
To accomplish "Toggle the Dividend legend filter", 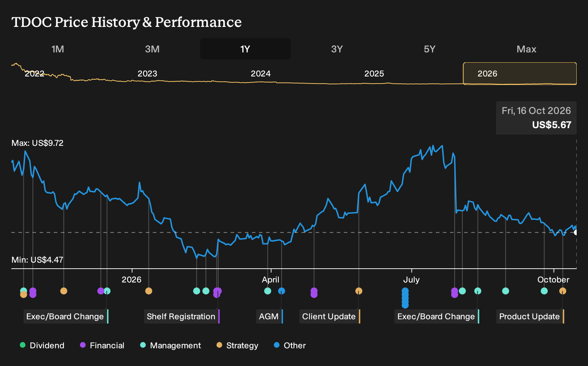I will click(42, 345).
